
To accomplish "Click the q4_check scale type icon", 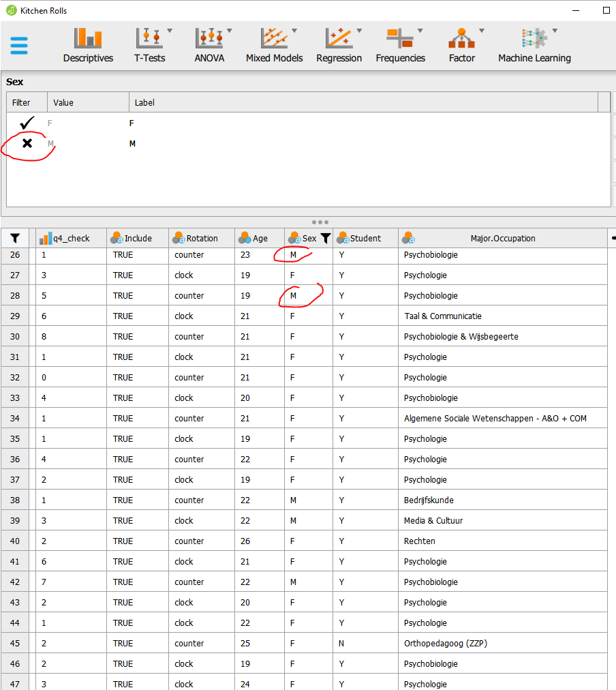I will tap(45, 239).
